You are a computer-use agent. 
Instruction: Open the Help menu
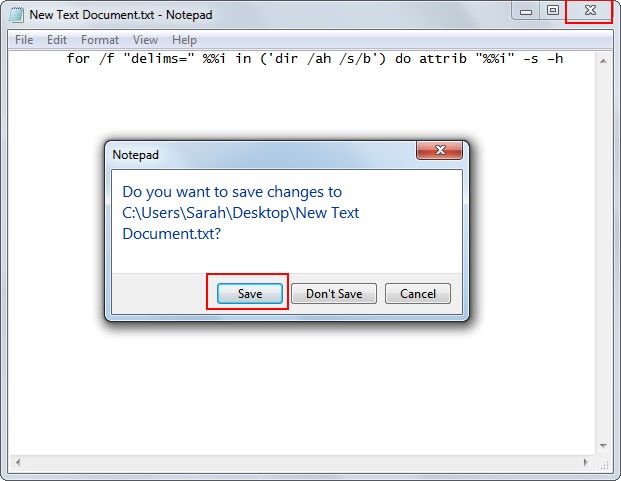184,40
